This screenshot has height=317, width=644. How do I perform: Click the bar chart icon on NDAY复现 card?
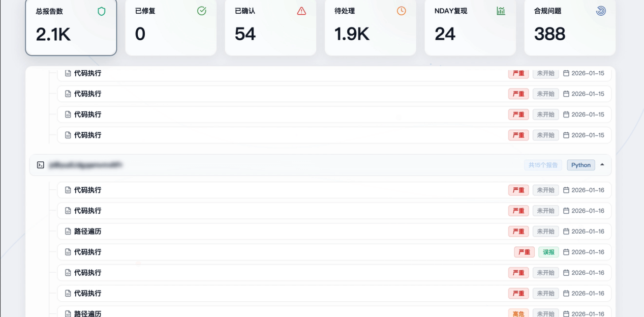(x=501, y=11)
